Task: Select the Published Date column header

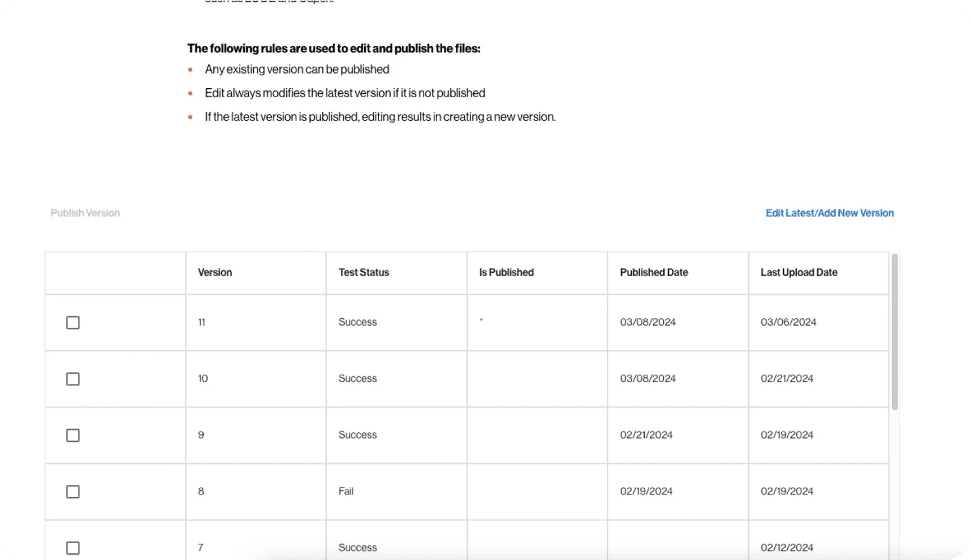Action: coord(654,272)
